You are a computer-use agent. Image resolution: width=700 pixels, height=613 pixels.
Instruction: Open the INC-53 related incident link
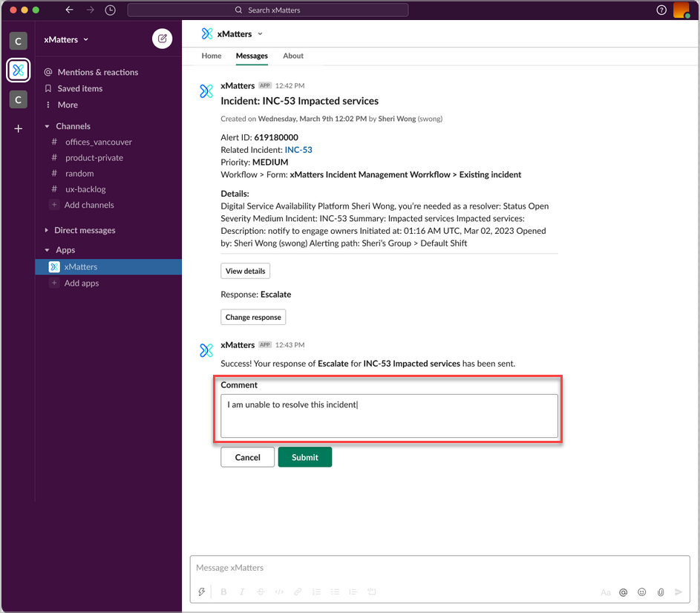point(298,150)
